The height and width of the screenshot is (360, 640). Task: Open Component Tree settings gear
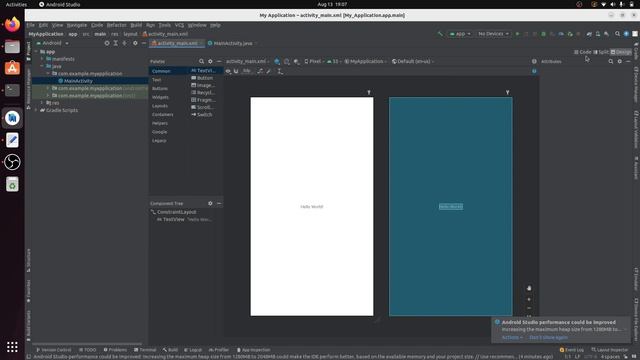pyautogui.click(x=210, y=203)
